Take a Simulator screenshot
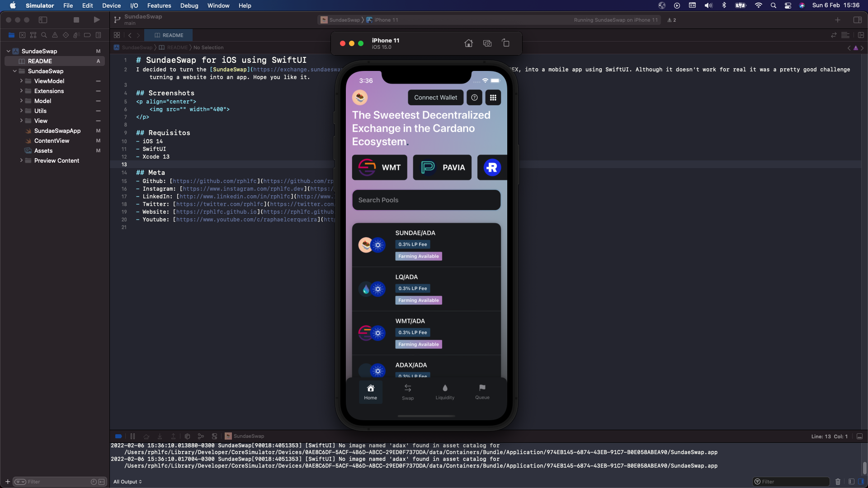The height and width of the screenshot is (488, 868). tap(487, 43)
